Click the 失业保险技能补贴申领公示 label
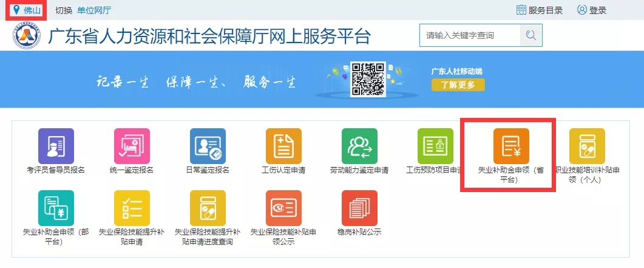644x268 pixels. coord(284,237)
